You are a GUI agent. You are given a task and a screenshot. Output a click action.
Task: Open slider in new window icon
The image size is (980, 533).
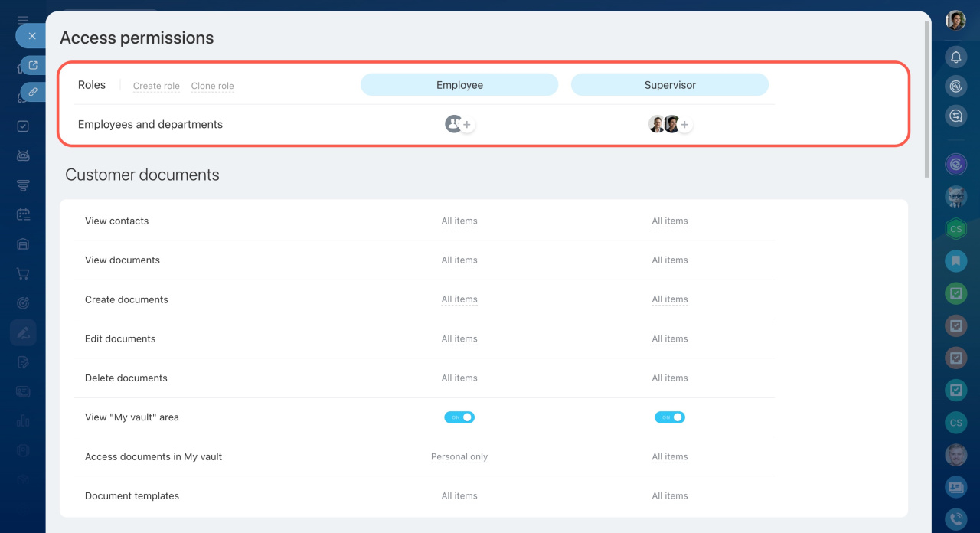tap(33, 65)
